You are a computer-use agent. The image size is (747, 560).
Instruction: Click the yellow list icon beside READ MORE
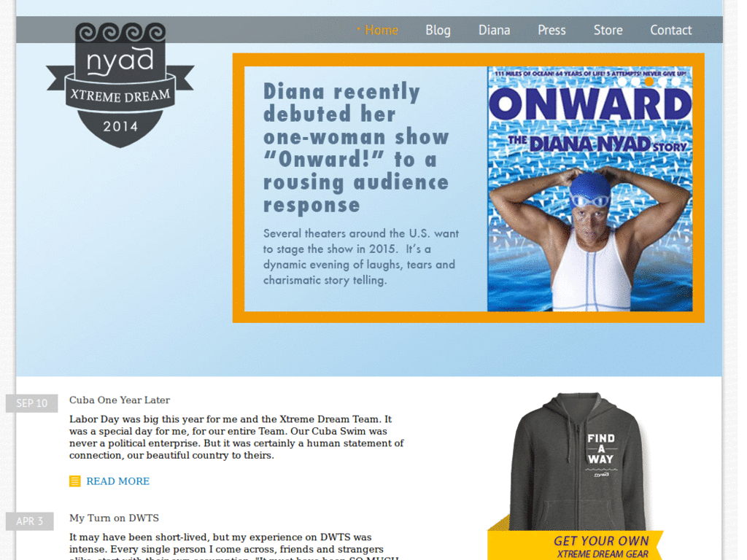(x=75, y=481)
